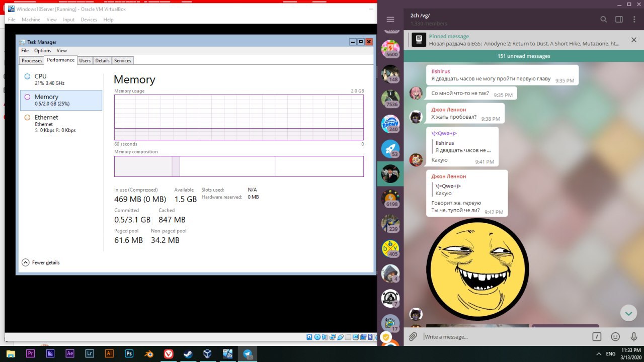Select chat with 5600 unread badge
The height and width of the screenshot is (362, 644).
coord(390,49)
